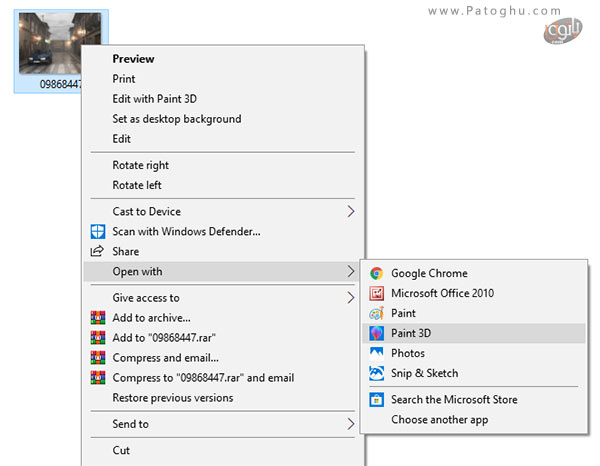Choose Restore previous versions
600x466 pixels.
[x=223, y=398]
